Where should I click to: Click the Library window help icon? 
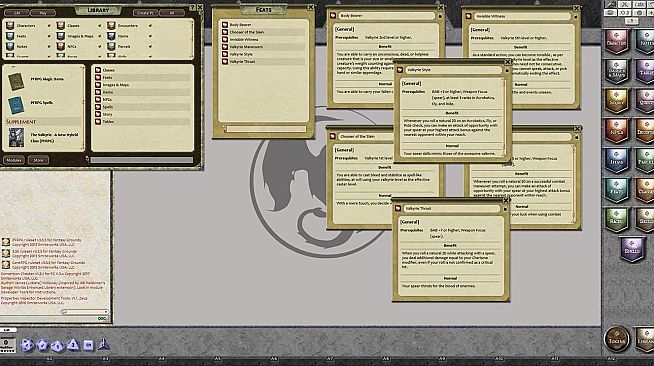point(192,8)
